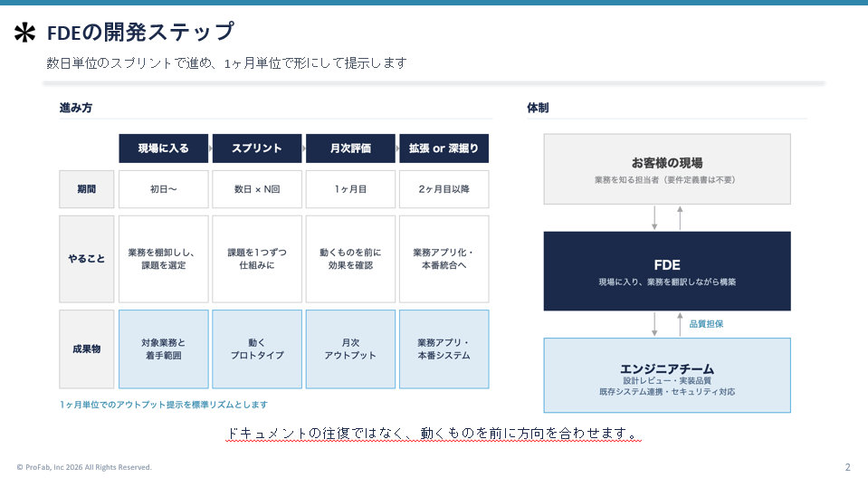Image resolution: width=868 pixels, height=487 pixels.
Task: Click the cell 業務アプリ化・本番統合へ
Action: [x=444, y=259]
